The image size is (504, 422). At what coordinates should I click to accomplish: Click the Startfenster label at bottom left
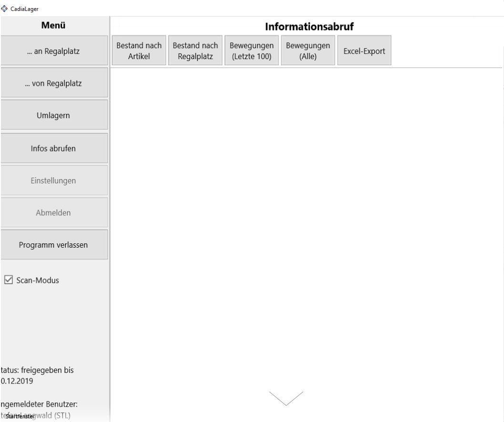point(21,416)
